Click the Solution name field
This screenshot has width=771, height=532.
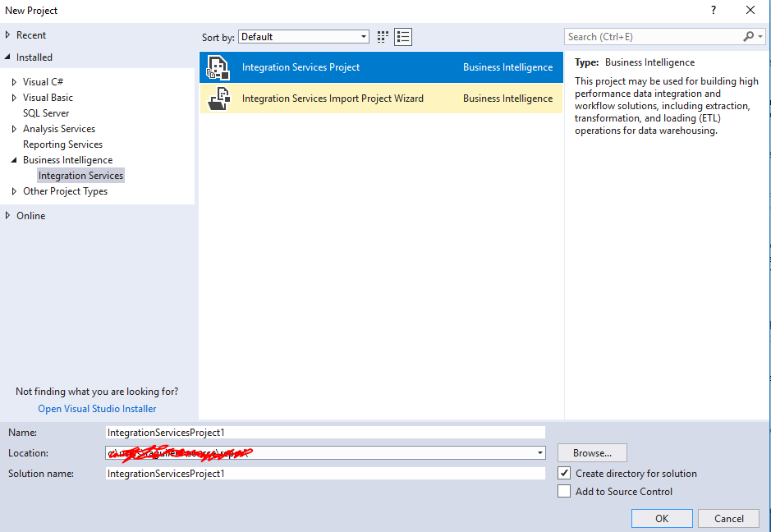point(325,474)
